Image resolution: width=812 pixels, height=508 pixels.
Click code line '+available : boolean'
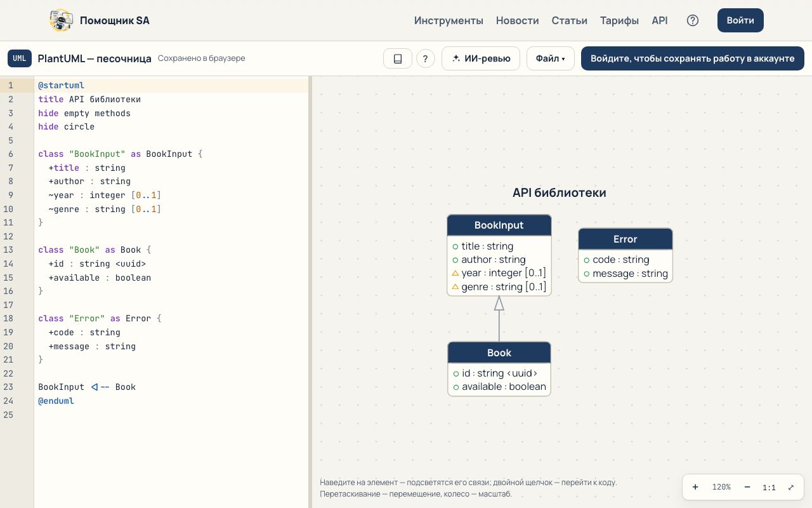click(x=100, y=277)
